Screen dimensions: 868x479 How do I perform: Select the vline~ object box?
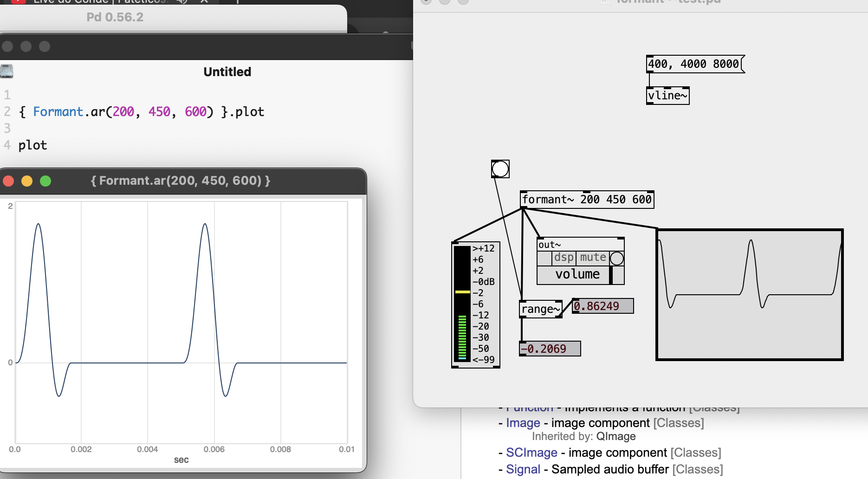[x=667, y=96]
